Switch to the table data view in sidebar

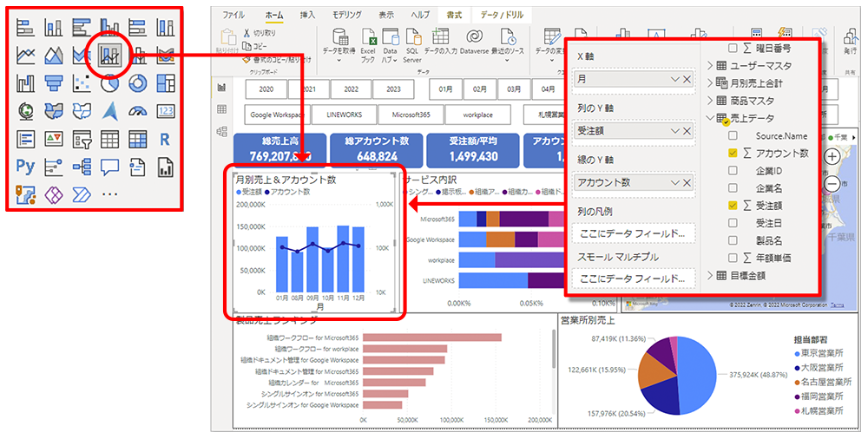222,109
